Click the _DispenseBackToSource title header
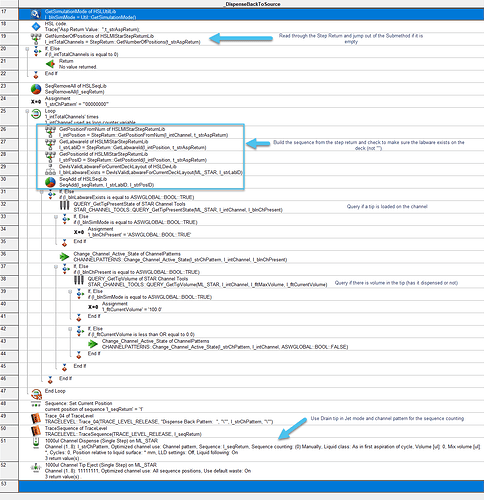484x500 pixels. pos(252,4)
